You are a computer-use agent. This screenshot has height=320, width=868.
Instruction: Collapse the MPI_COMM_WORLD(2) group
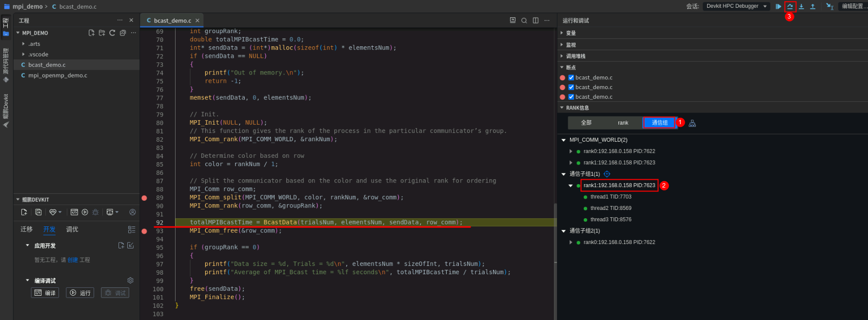click(x=564, y=140)
